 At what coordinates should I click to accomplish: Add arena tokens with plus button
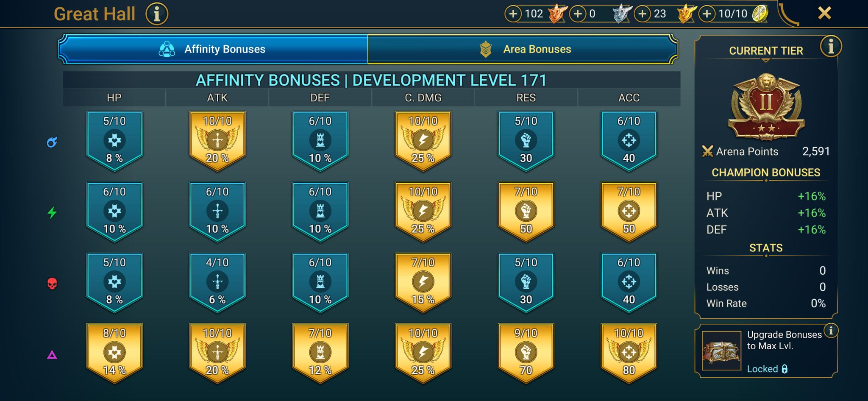tap(707, 14)
